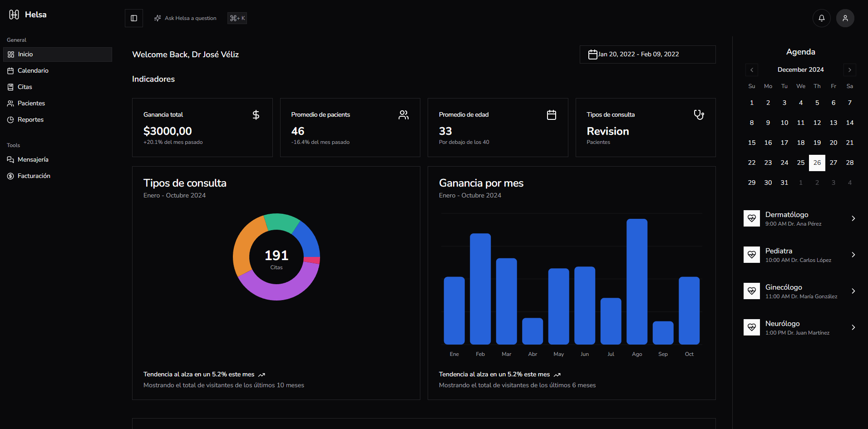The height and width of the screenshot is (429, 868).
Task: Click the Feb bar in Ganancia chart
Action: point(480,289)
